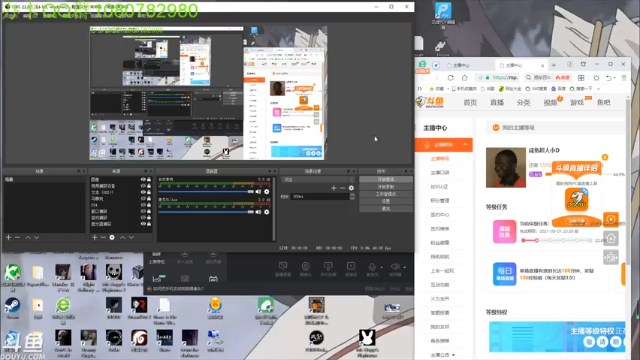Mute the desktop audio channel speaker icon
The height and width of the screenshot is (360, 640).
[x=258, y=191]
